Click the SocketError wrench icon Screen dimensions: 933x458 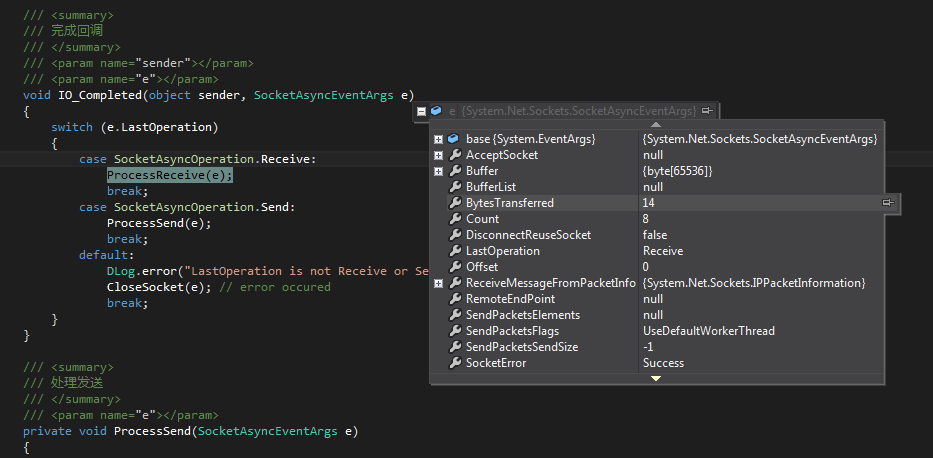pos(455,363)
